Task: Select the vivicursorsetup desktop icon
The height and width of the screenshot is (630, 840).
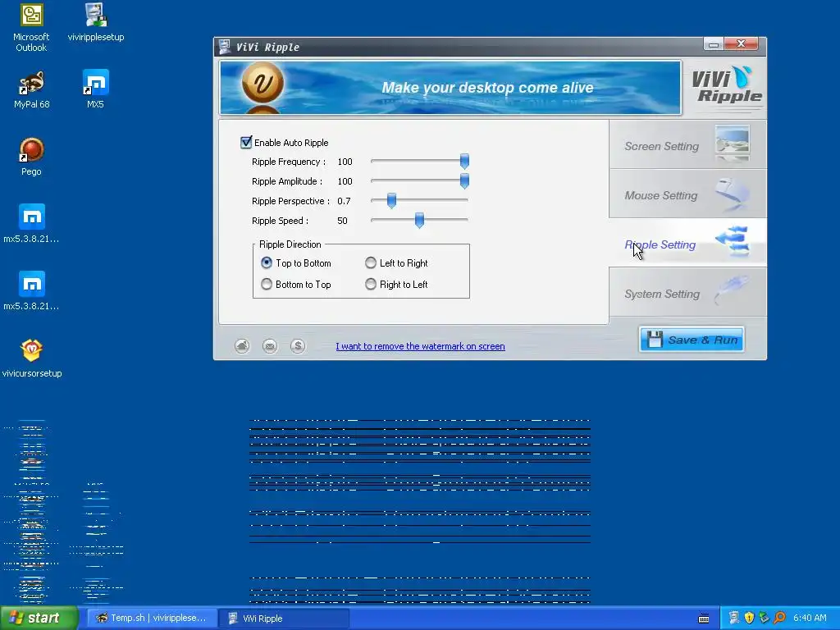Action: [x=32, y=359]
